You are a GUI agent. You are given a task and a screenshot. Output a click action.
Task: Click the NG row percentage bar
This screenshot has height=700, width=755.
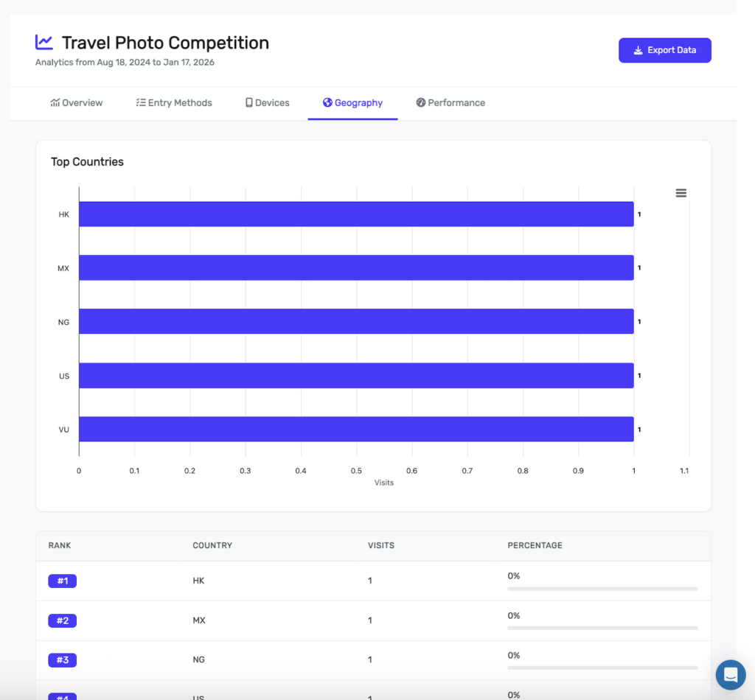tap(602, 668)
